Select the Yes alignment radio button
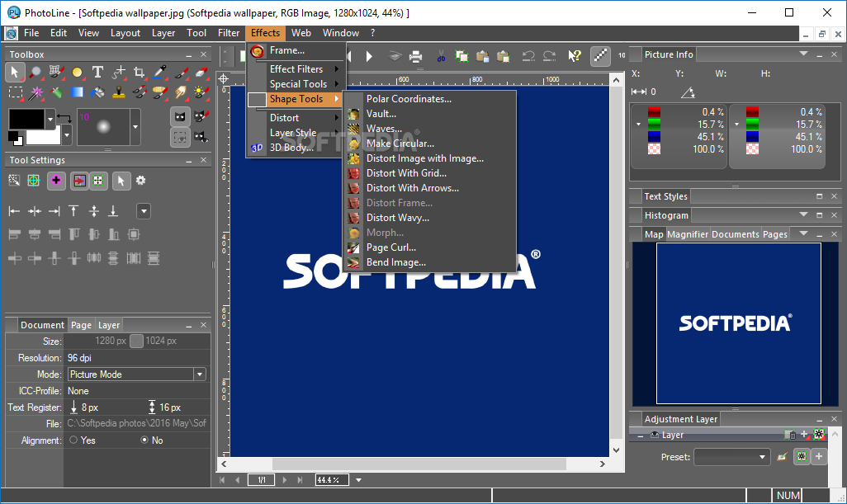 tap(73, 440)
